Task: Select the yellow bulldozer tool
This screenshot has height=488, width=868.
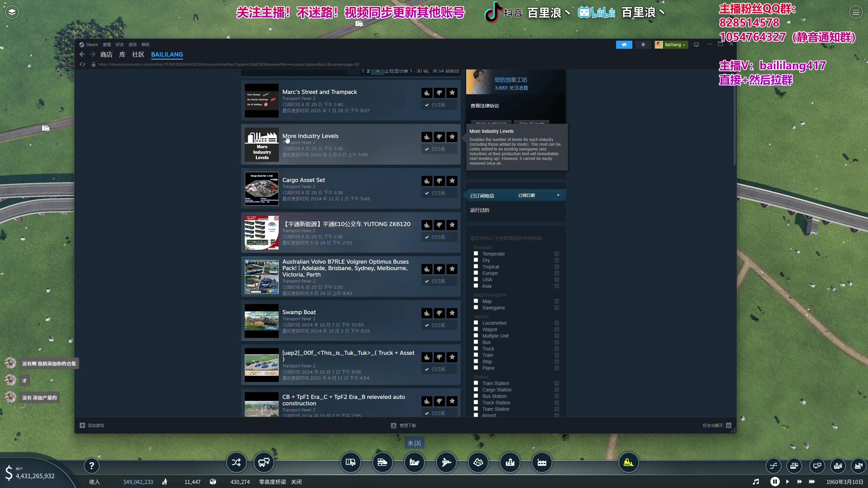Action: [629, 462]
